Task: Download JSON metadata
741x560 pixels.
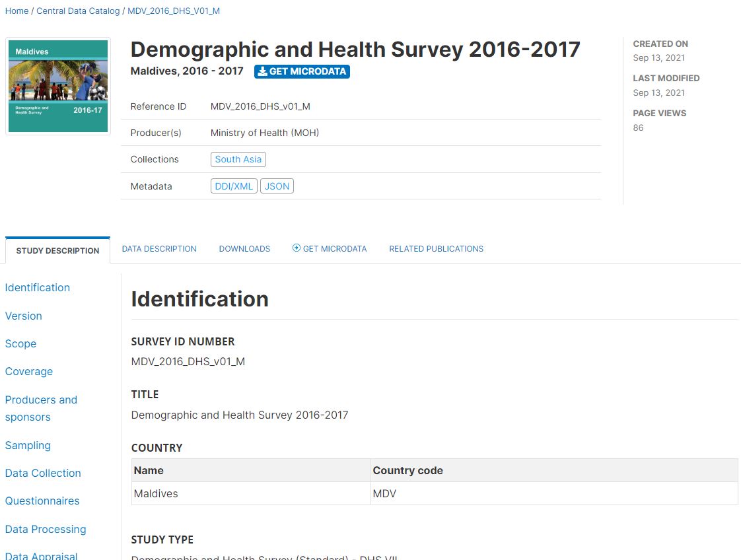Action: coord(277,186)
